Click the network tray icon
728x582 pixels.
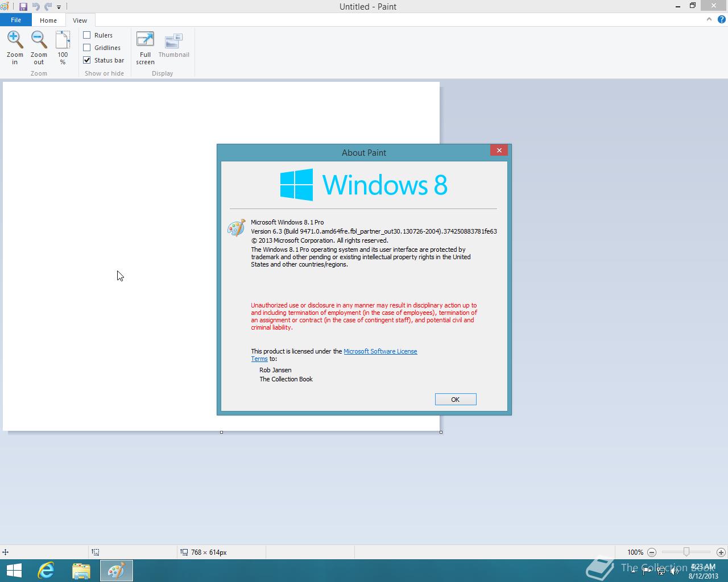click(x=661, y=571)
